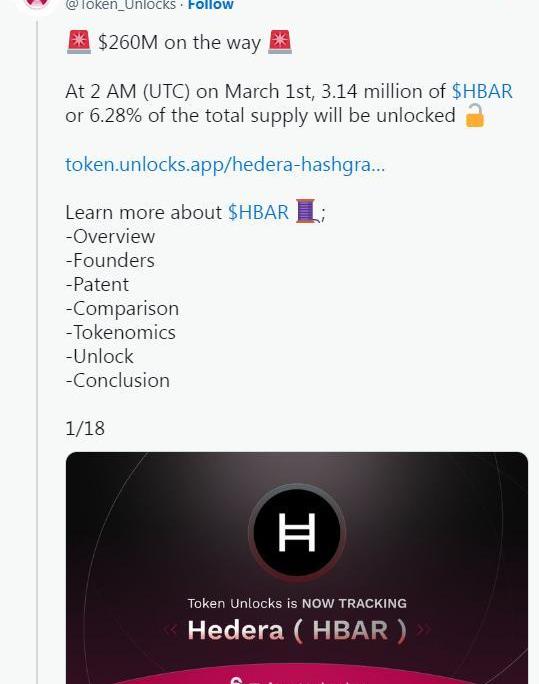539x684 pixels.
Task: Open the Hedera tracking image card
Action: pyautogui.click(x=297, y=568)
